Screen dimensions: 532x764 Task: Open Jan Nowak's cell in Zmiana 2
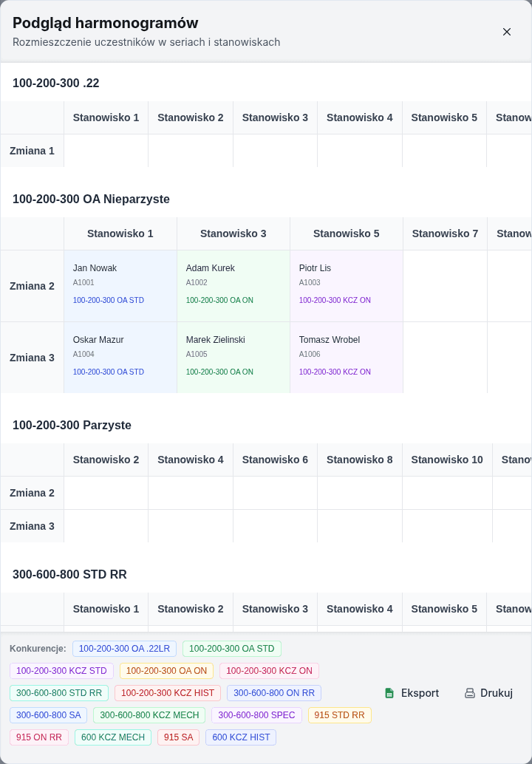coord(120,286)
